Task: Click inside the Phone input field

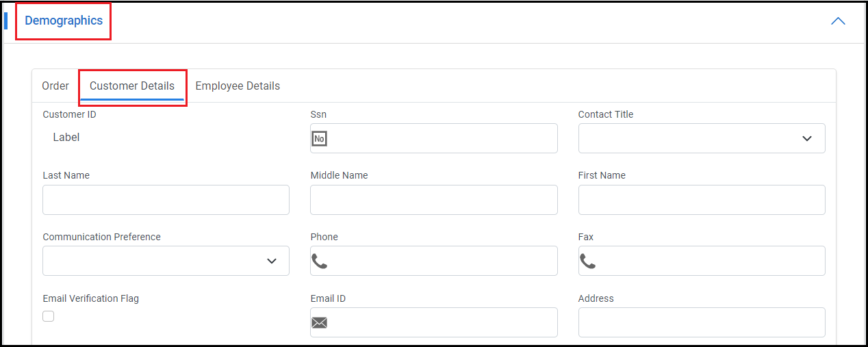Action: [442, 261]
